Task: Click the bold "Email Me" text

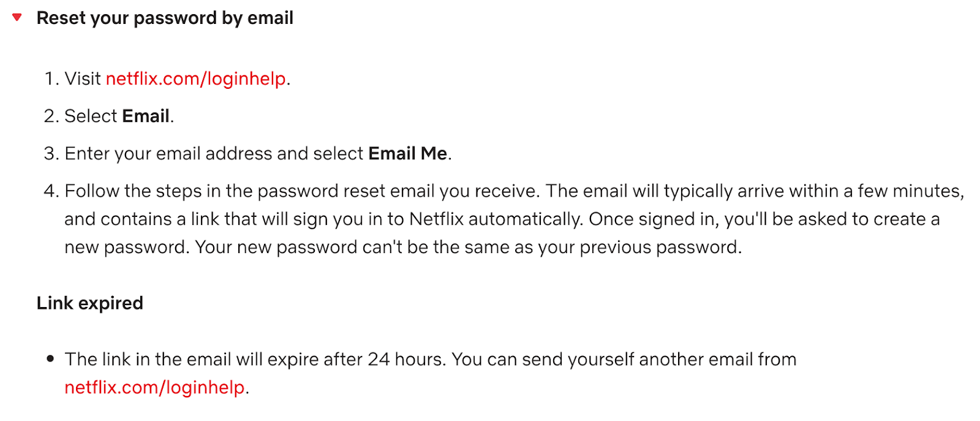Action: point(407,153)
